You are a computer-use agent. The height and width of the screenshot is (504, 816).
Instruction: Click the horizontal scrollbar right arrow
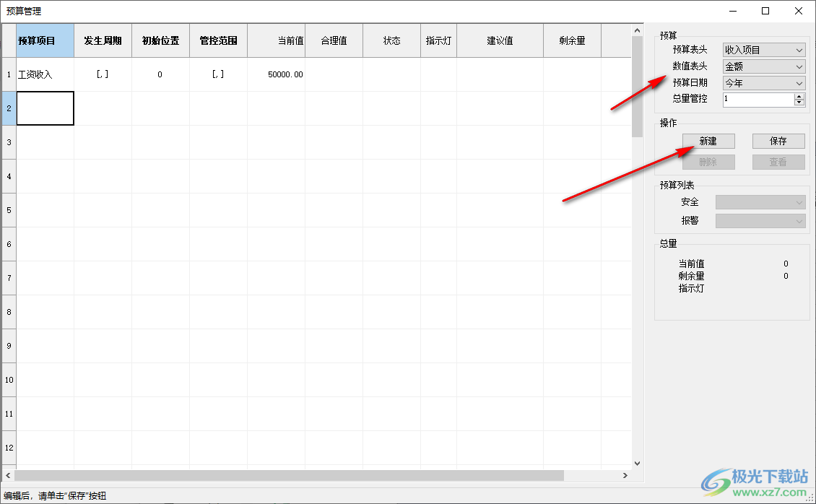(625, 475)
